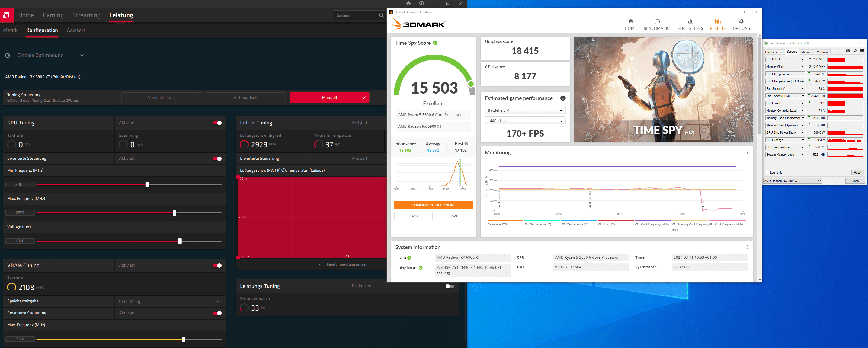Click the GPU Max. Frequenz slider handle at 2375
The image size is (868, 348).
coord(175,213)
